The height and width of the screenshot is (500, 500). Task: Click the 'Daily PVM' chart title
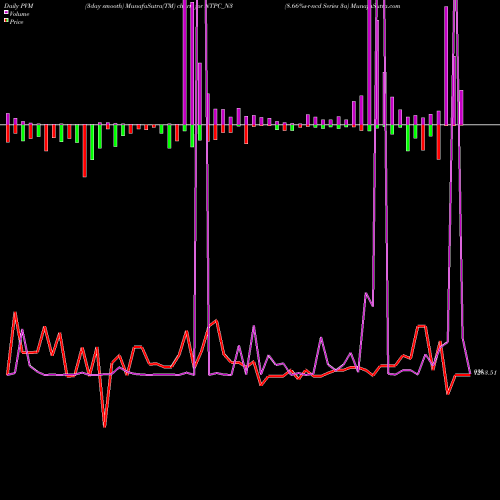tap(19, 6)
